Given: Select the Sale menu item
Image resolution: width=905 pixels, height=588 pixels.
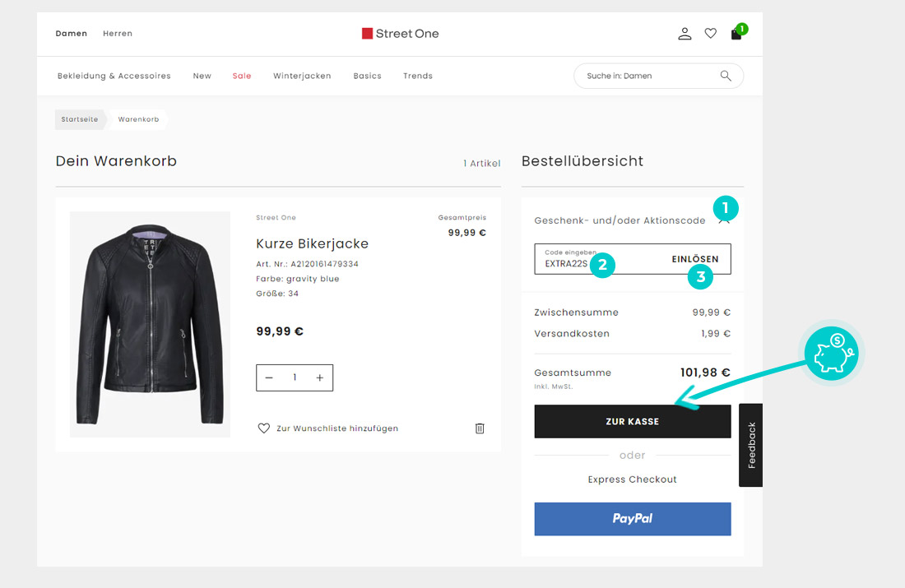Looking at the screenshot, I should 242,76.
